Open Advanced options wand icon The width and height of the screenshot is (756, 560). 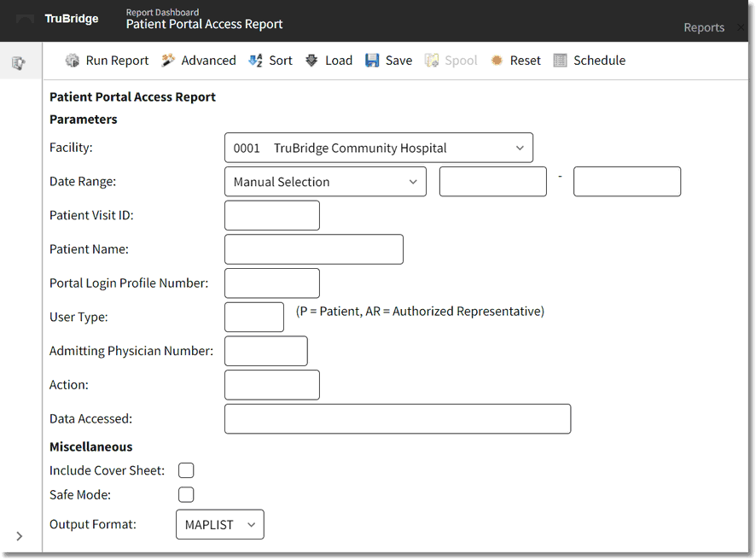point(168,61)
